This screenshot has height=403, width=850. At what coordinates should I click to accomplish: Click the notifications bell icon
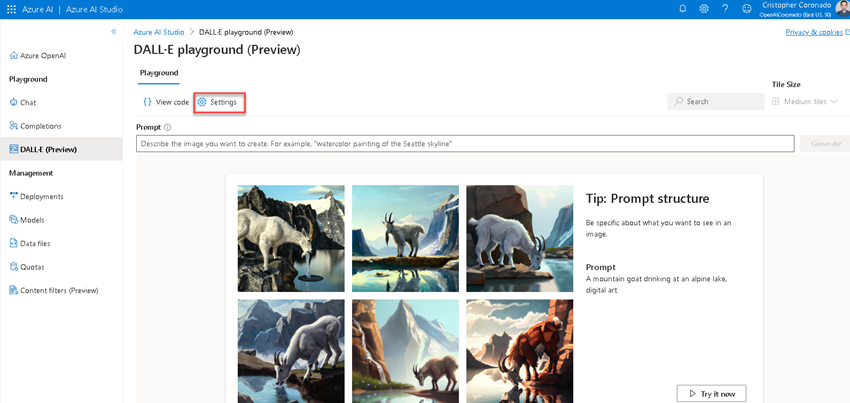click(x=683, y=8)
